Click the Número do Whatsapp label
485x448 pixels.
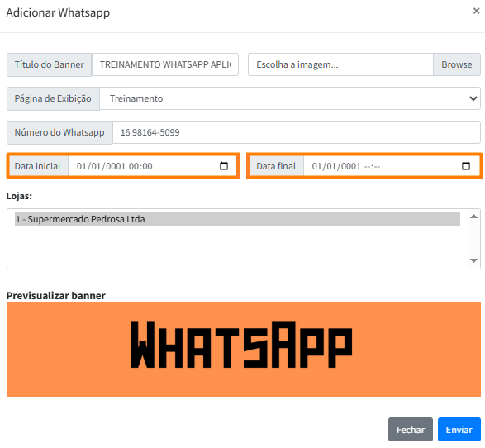click(x=59, y=132)
